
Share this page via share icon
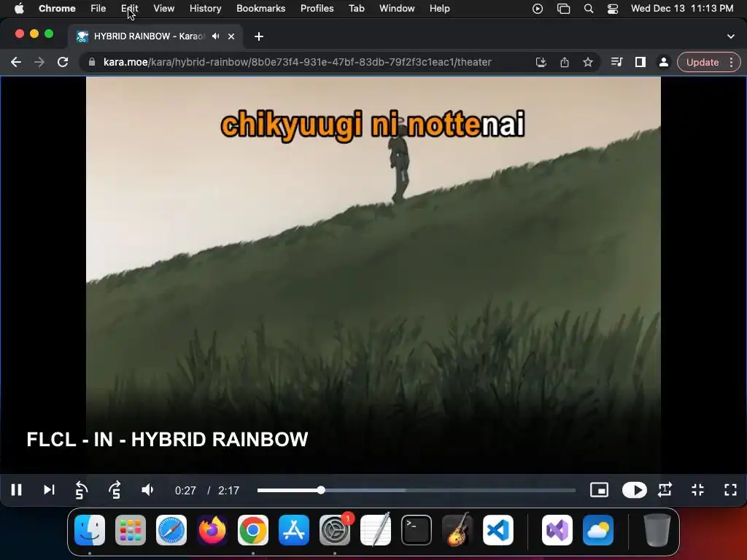[565, 62]
